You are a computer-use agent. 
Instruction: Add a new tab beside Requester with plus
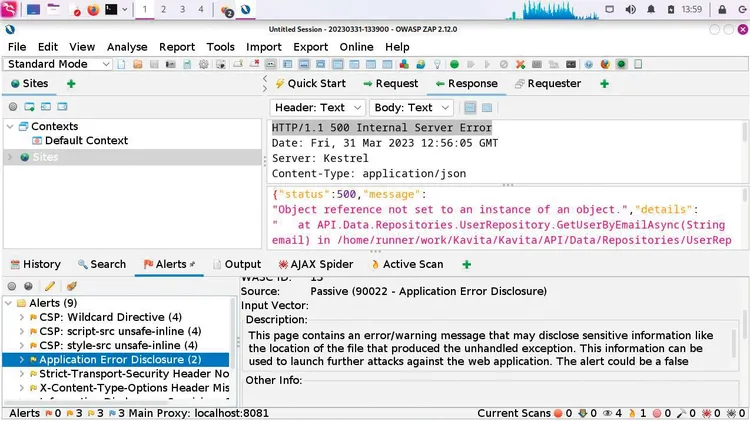tap(605, 84)
